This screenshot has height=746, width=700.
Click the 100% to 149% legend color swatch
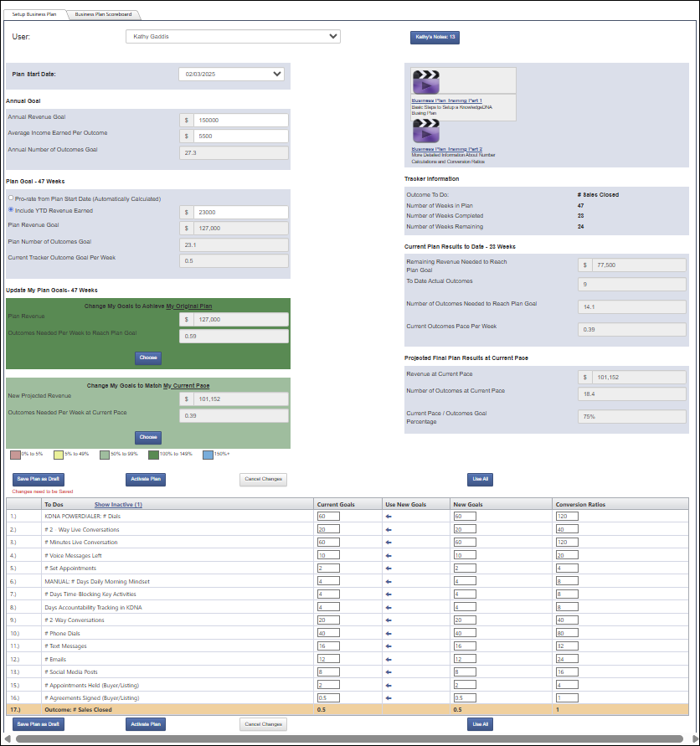coord(153,455)
